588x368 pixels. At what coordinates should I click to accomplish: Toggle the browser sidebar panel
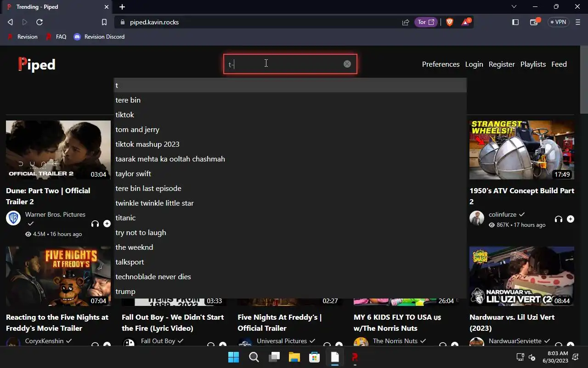tap(515, 22)
